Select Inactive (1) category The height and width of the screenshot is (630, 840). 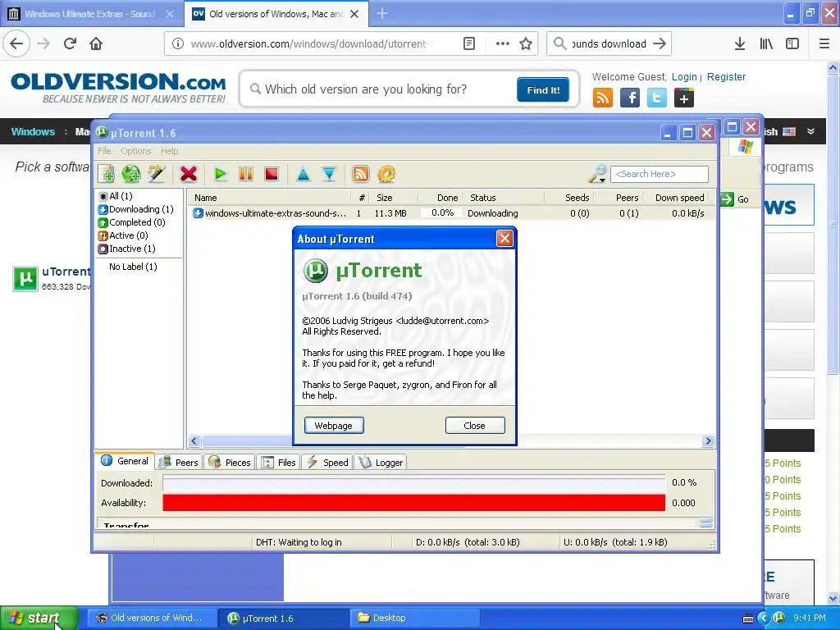coord(127,249)
